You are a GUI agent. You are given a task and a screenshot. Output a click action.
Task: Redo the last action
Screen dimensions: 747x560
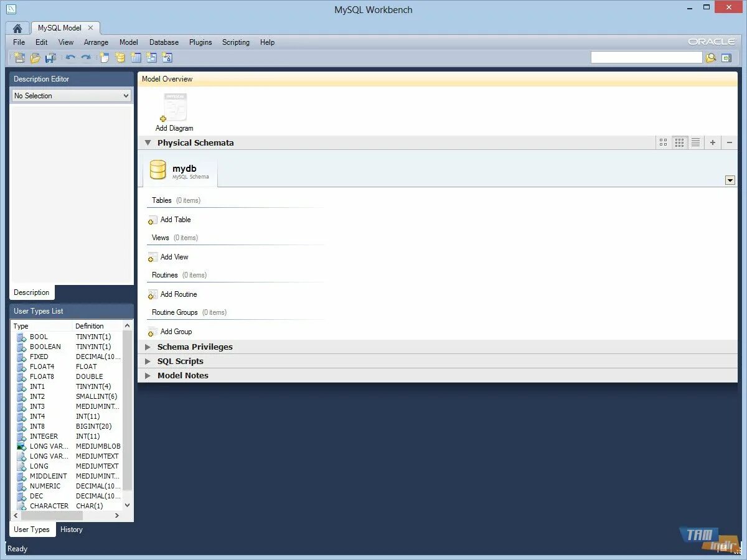[86, 58]
